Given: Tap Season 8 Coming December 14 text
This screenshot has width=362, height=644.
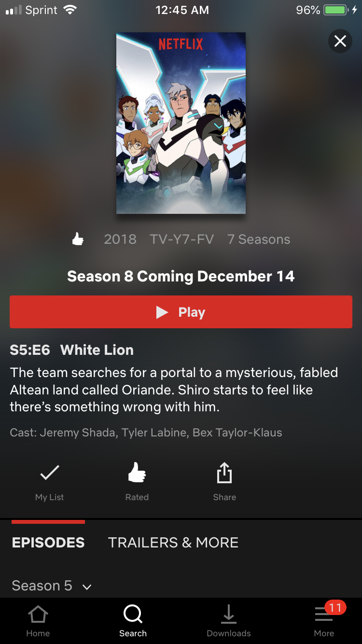Looking at the screenshot, I should pyautogui.click(x=181, y=276).
